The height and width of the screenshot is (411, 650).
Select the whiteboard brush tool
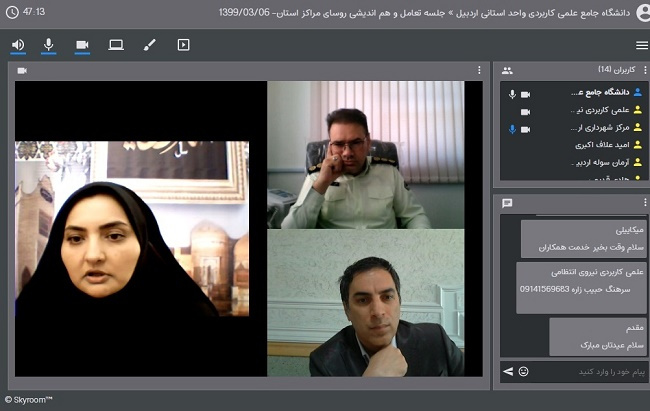click(150, 45)
